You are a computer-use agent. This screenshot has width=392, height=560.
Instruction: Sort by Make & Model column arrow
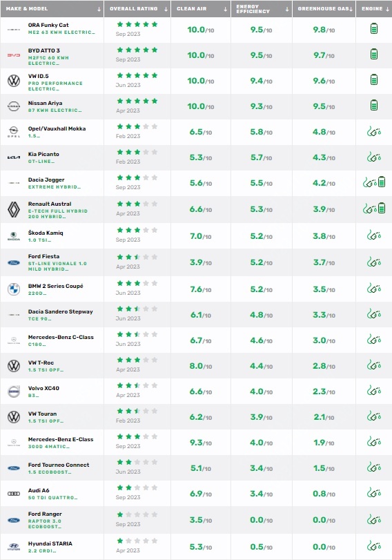coord(99,9)
